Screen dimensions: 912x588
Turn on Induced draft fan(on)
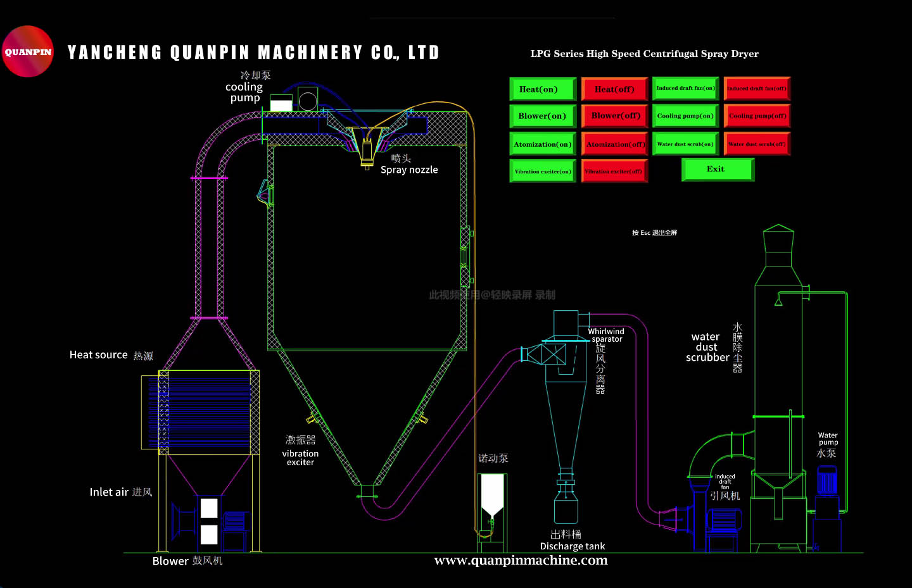pyautogui.click(x=686, y=89)
